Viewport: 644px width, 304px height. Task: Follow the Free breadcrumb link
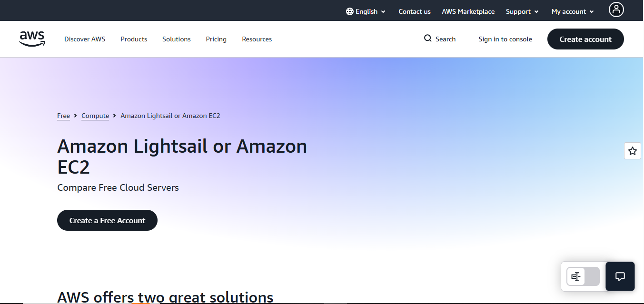pyautogui.click(x=63, y=116)
